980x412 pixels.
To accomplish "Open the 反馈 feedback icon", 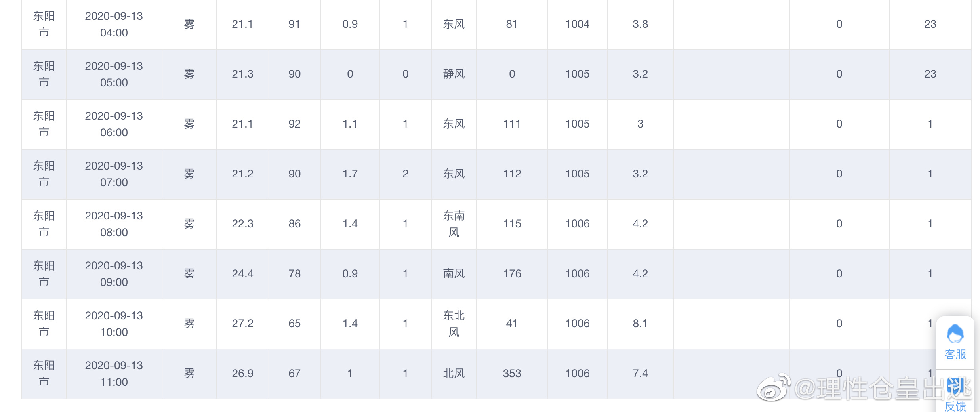I will [x=955, y=387].
